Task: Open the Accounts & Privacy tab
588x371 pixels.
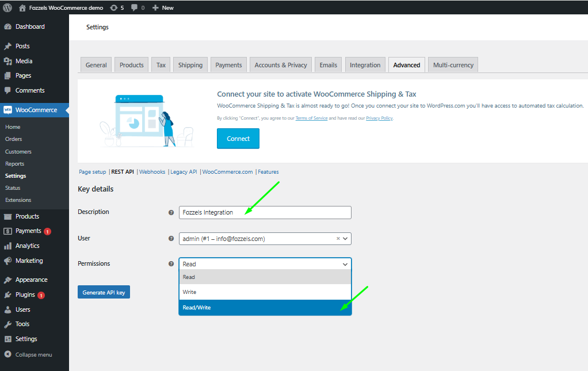Action: (281, 65)
